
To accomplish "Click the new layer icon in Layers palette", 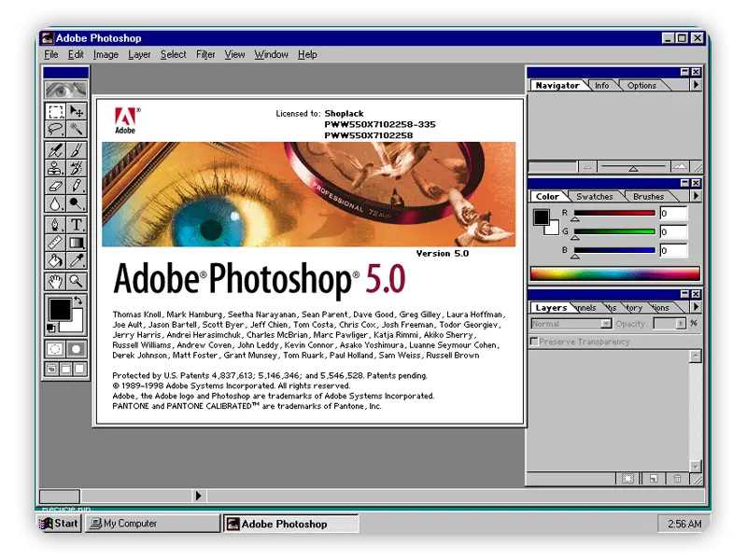I will pyautogui.click(x=654, y=479).
